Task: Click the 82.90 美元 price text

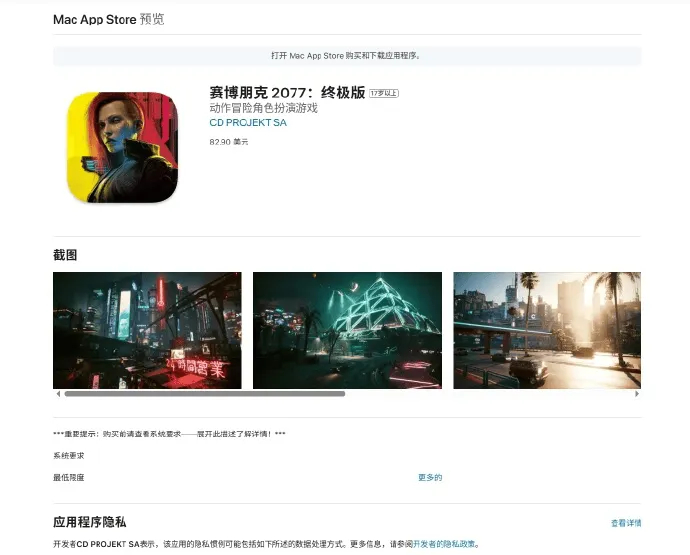Action: (x=229, y=142)
